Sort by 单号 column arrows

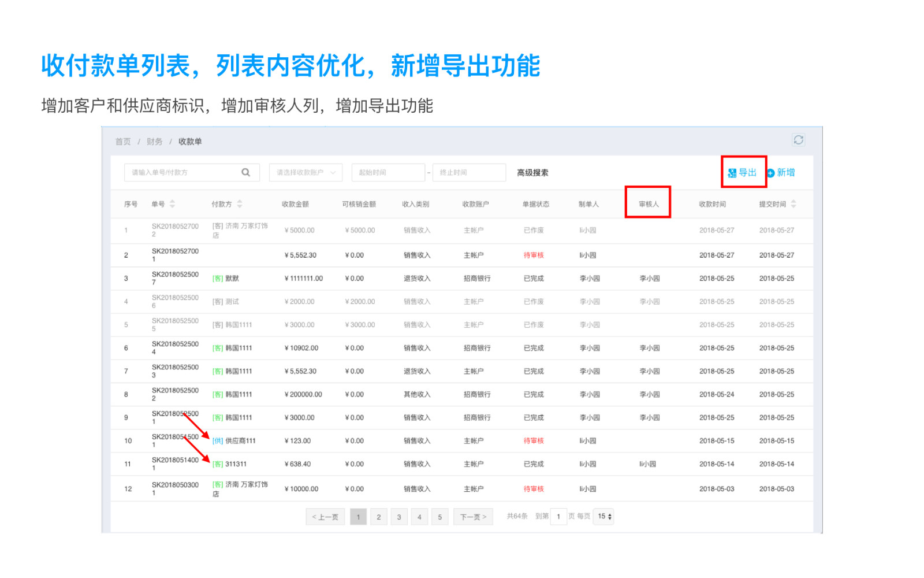172,204
